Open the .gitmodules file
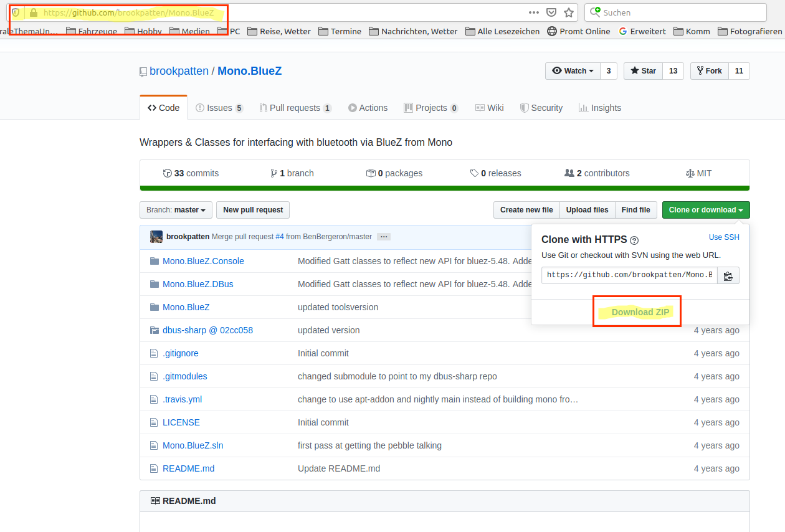The image size is (785, 532). (184, 376)
